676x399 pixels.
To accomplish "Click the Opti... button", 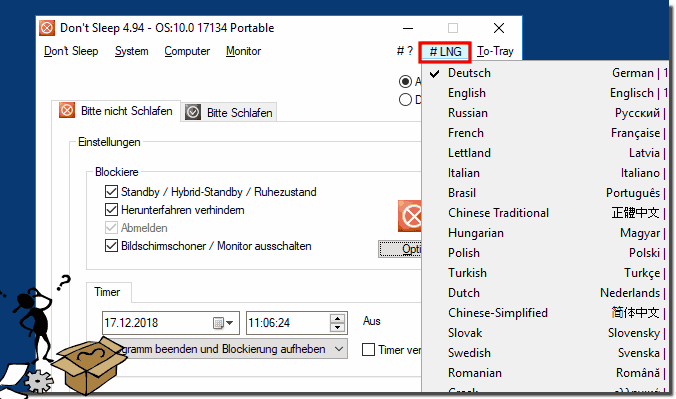I will (400, 249).
